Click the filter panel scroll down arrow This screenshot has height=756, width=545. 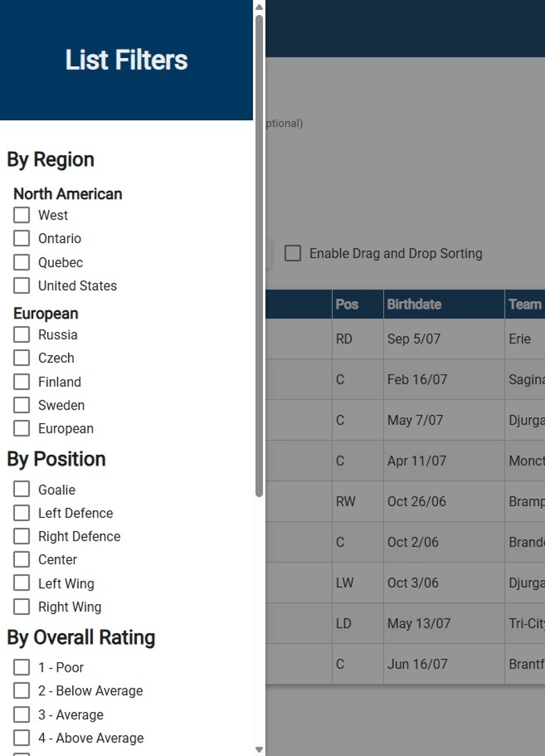click(x=259, y=750)
